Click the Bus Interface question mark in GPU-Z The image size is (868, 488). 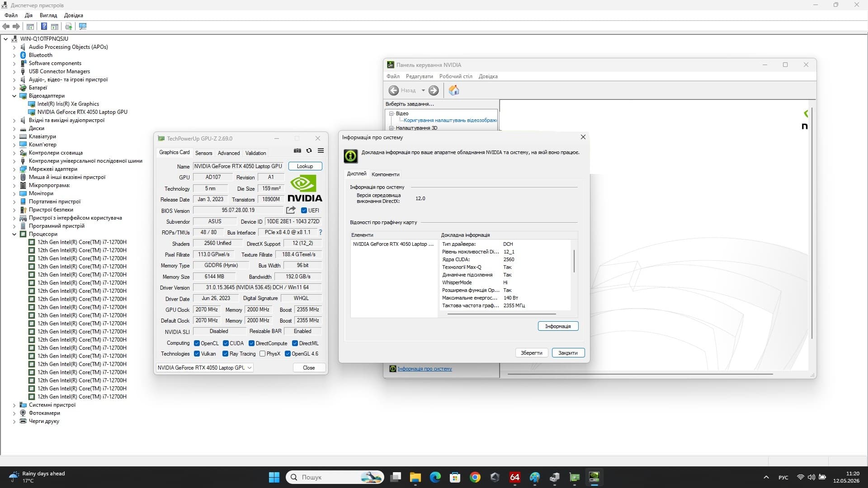click(321, 232)
